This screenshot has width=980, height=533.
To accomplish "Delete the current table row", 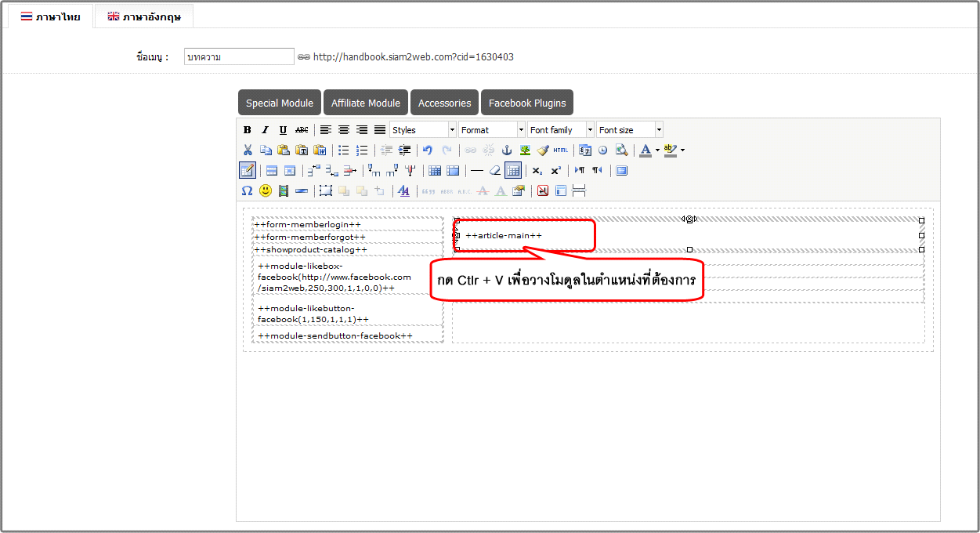I will [350, 170].
